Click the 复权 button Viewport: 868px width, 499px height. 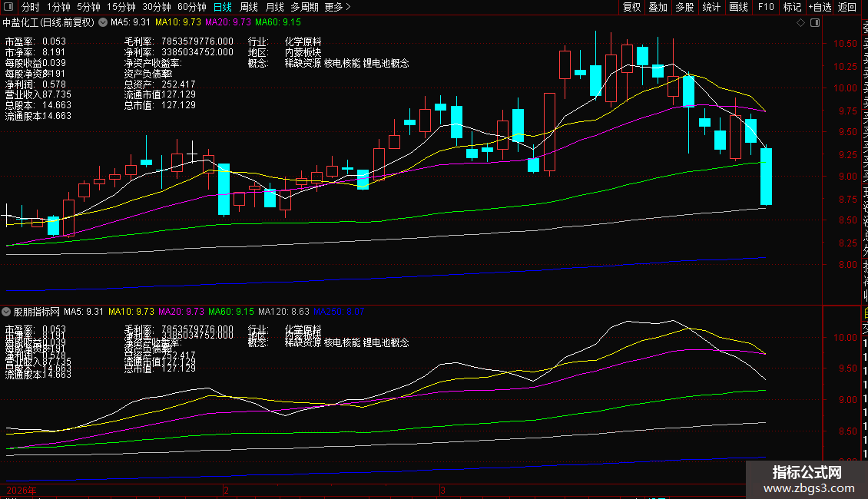click(631, 7)
